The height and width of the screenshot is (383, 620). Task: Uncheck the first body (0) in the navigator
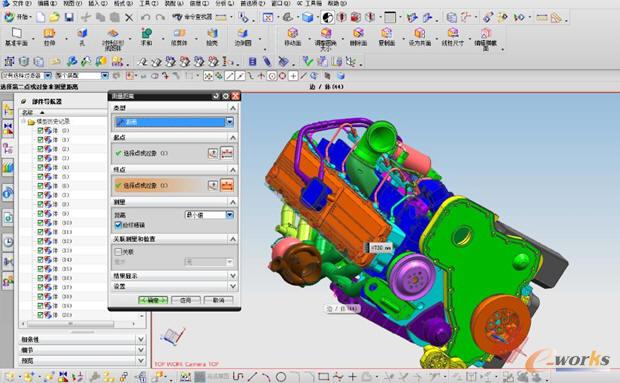40,130
